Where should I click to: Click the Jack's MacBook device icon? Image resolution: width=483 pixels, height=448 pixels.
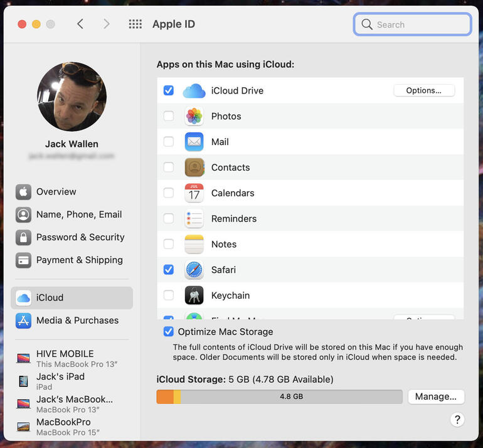[x=23, y=404]
